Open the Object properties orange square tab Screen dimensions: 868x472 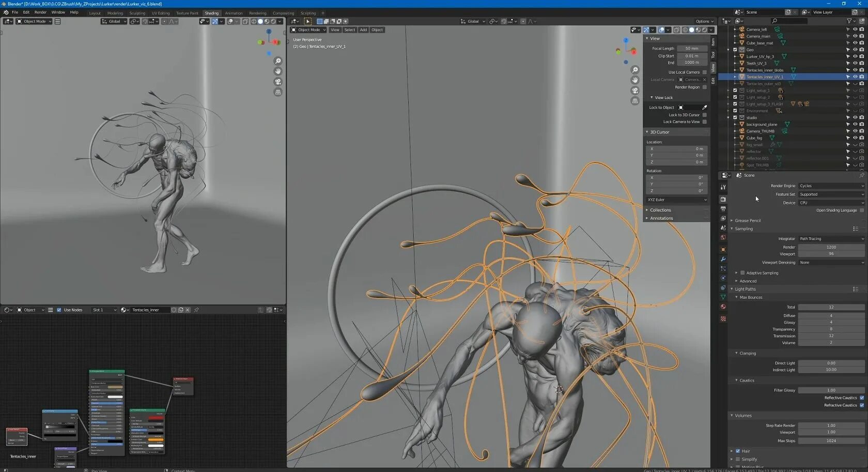click(723, 249)
